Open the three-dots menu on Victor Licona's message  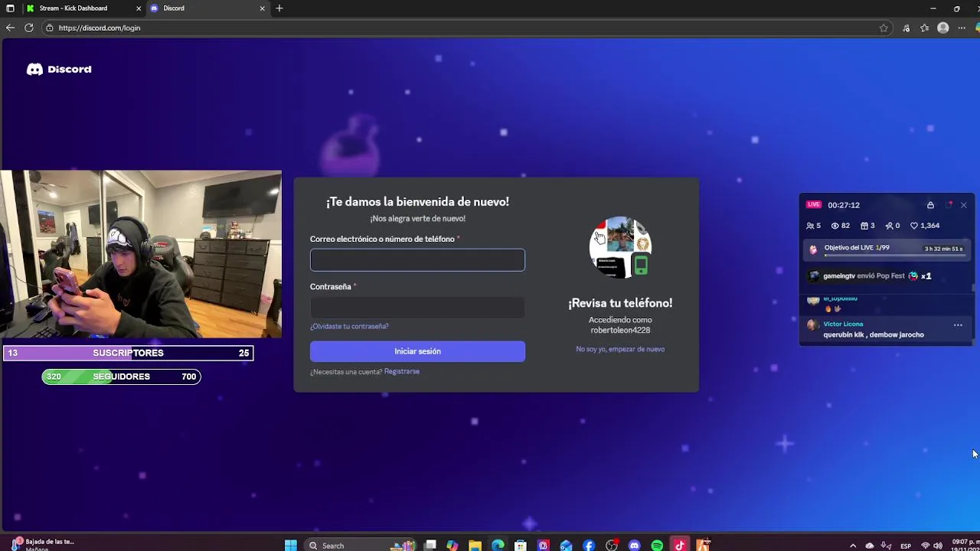pyautogui.click(x=958, y=325)
